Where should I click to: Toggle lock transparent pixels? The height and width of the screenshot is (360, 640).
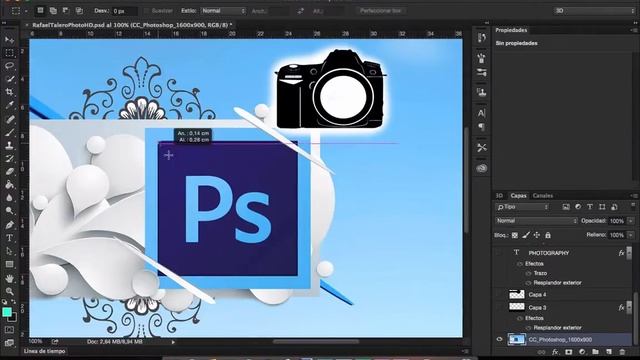pyautogui.click(x=515, y=235)
